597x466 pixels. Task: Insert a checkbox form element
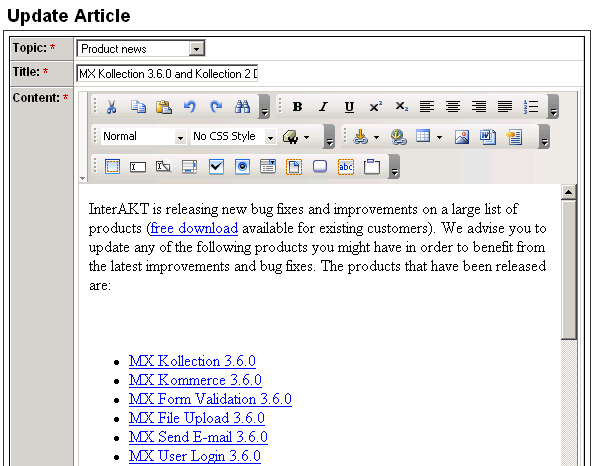(216, 167)
